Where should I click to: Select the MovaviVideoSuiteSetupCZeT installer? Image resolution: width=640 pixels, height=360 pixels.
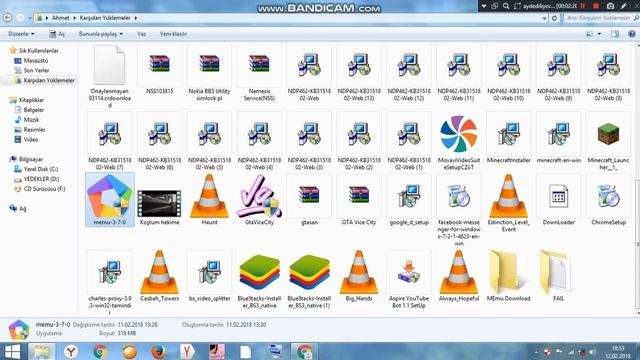click(459, 142)
